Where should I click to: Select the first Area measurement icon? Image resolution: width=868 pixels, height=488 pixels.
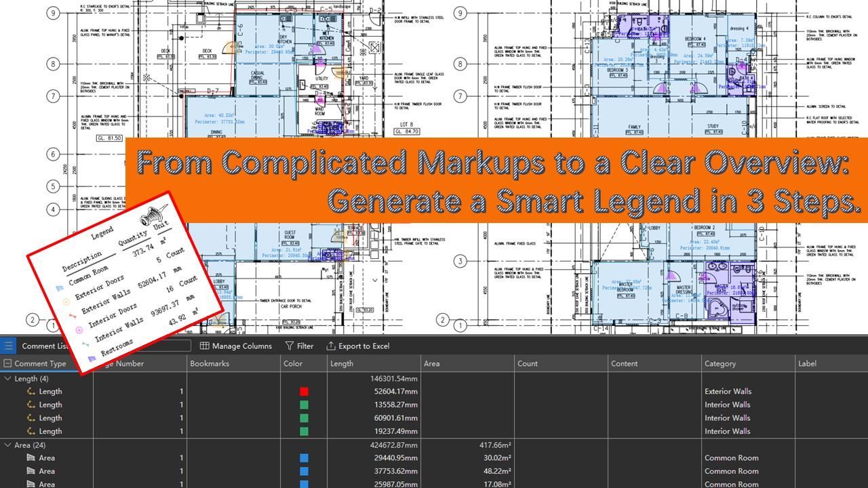pyautogui.click(x=31, y=458)
